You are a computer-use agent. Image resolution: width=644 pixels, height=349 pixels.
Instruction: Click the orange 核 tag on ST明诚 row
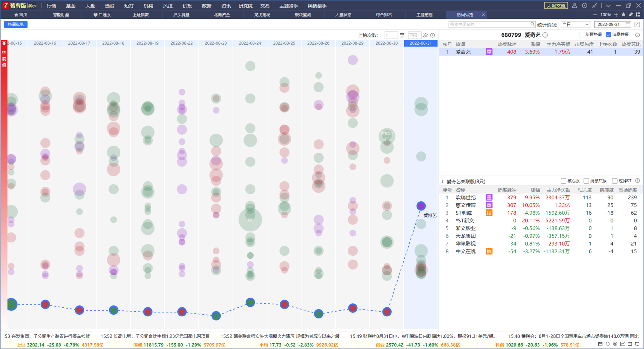[489, 213]
